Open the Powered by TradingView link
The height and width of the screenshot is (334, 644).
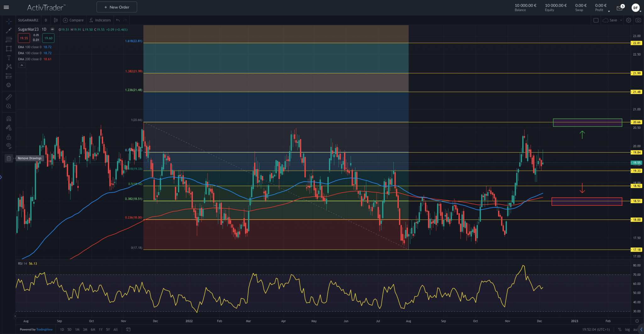pyautogui.click(x=44, y=329)
